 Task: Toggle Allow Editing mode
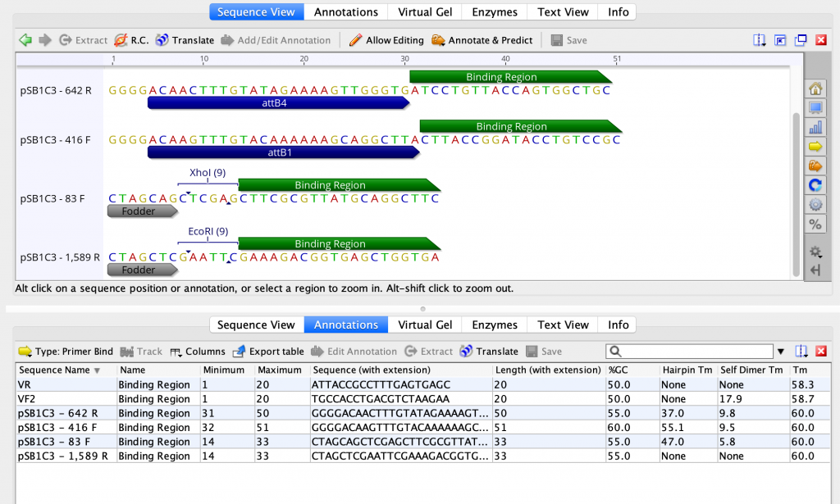[386, 39]
